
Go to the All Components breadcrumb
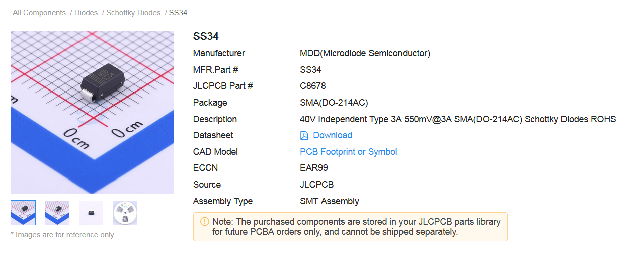click(x=39, y=13)
